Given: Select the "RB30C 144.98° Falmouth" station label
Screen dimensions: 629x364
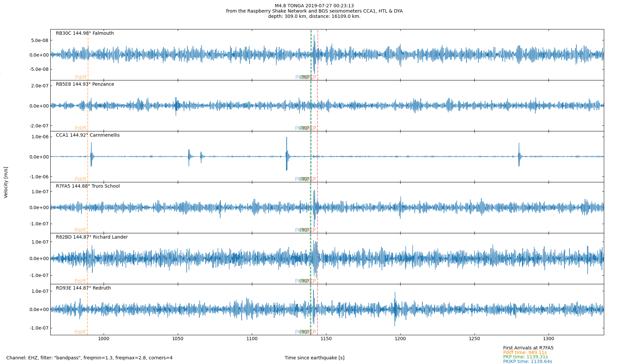Looking at the screenshot, I should pos(85,33).
